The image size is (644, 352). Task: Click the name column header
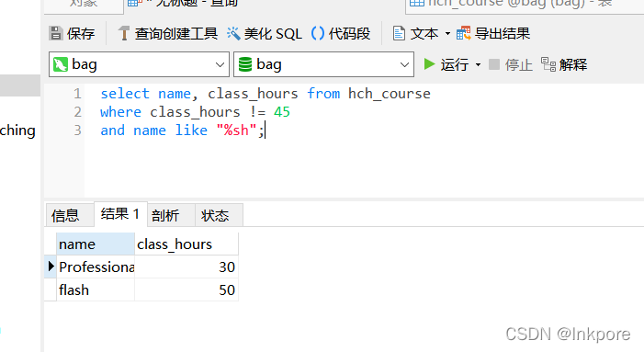point(96,244)
